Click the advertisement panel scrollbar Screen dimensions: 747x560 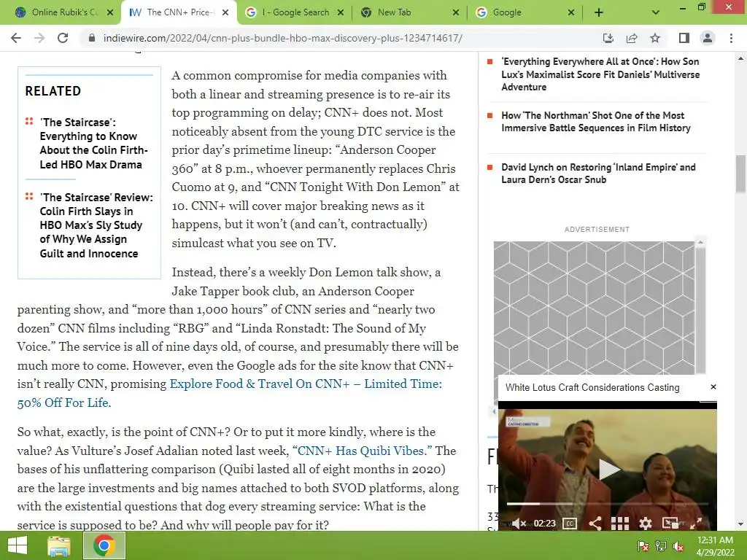pos(700,307)
